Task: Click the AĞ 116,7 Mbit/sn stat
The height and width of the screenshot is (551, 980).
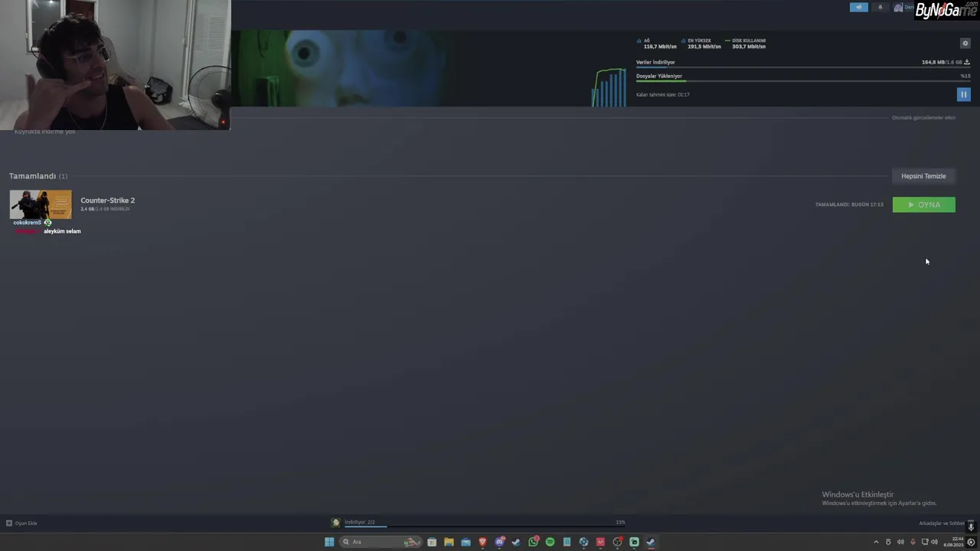Action: 657,44
